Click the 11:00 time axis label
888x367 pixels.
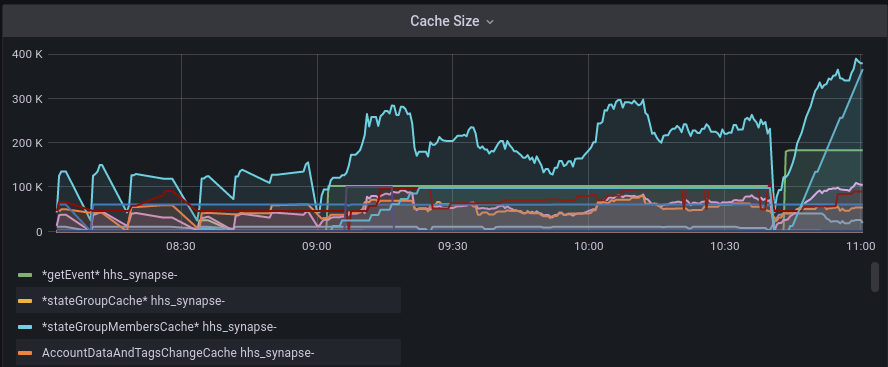pos(860,246)
